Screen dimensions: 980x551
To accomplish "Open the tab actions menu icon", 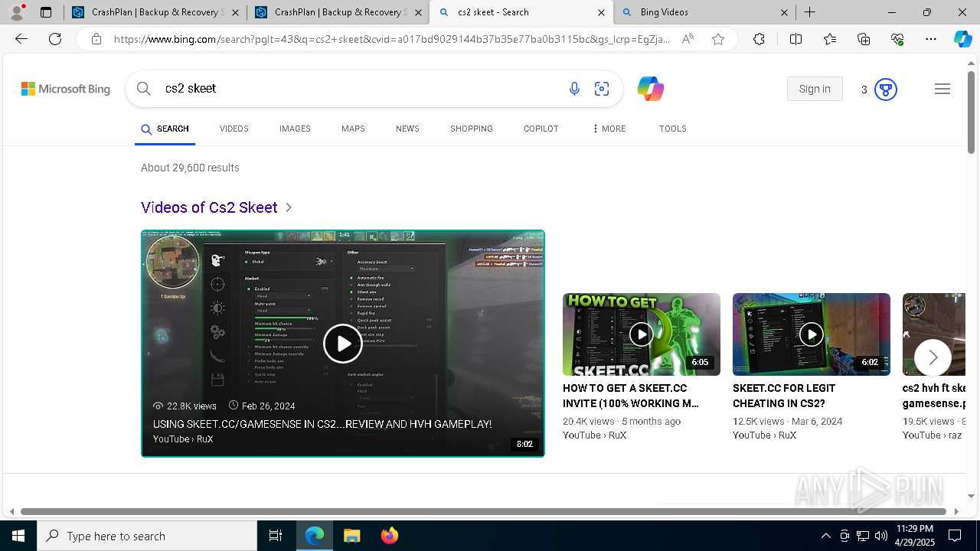I will coord(46,12).
